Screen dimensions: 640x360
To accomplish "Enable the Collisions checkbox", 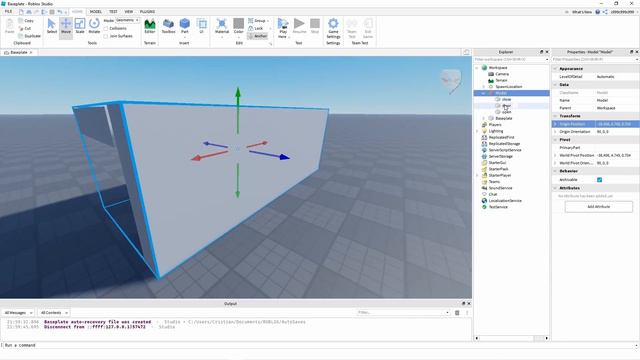I will (x=106, y=29).
